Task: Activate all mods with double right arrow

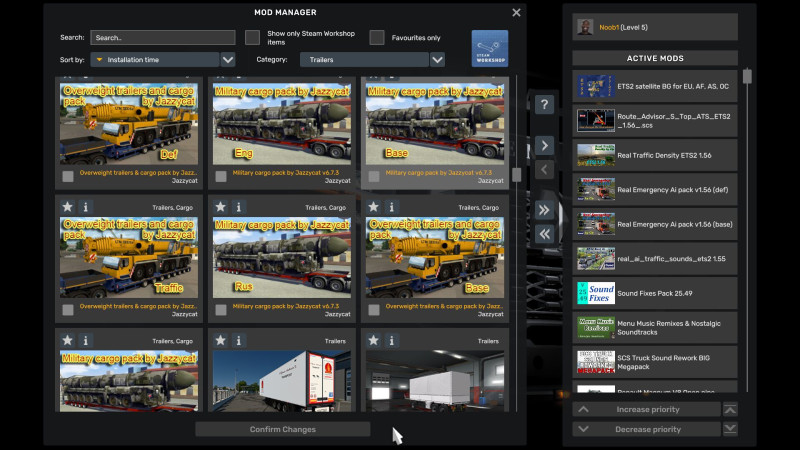Action: pyautogui.click(x=544, y=210)
